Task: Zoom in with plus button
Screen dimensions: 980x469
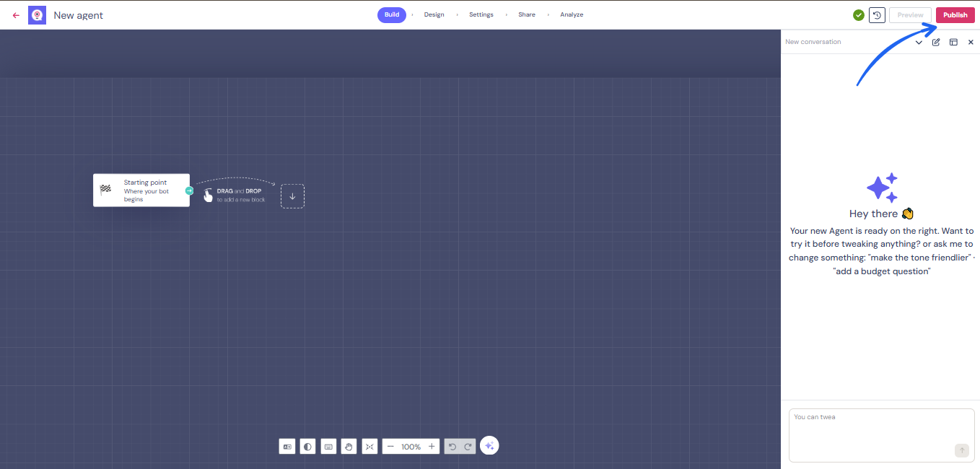Action: pos(432,447)
